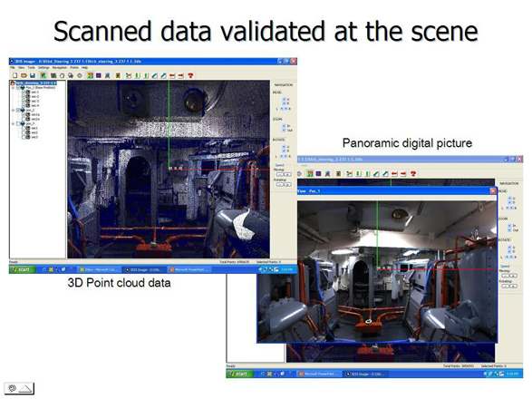
Task: Close the View Pos_1 panoramic window
Action: [x=493, y=190]
